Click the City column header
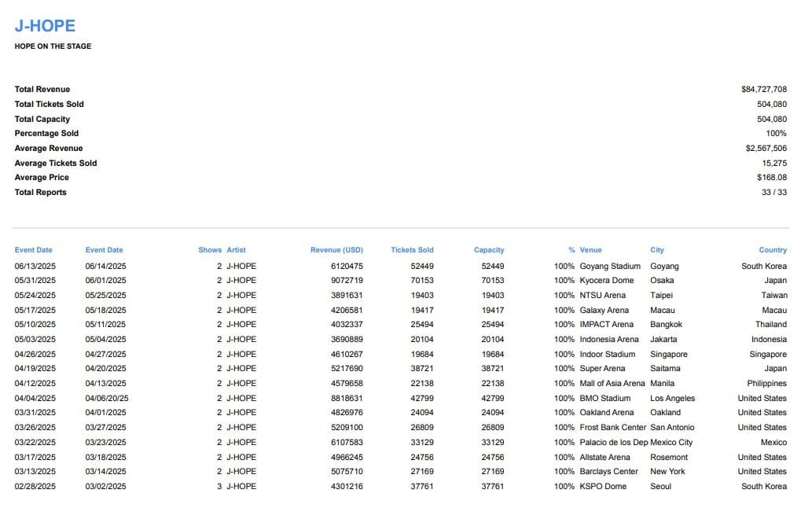The image size is (812, 519). [657, 249]
